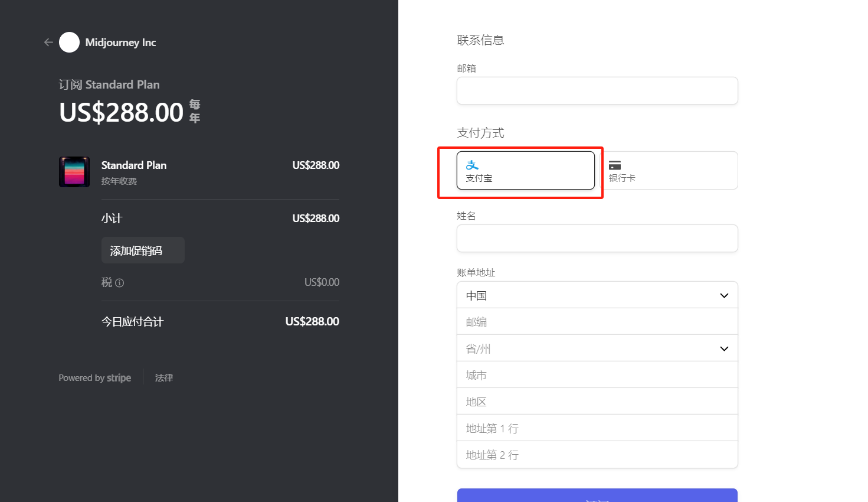
Task: Click the 订阅 Standard Plan heading
Action: tap(109, 84)
